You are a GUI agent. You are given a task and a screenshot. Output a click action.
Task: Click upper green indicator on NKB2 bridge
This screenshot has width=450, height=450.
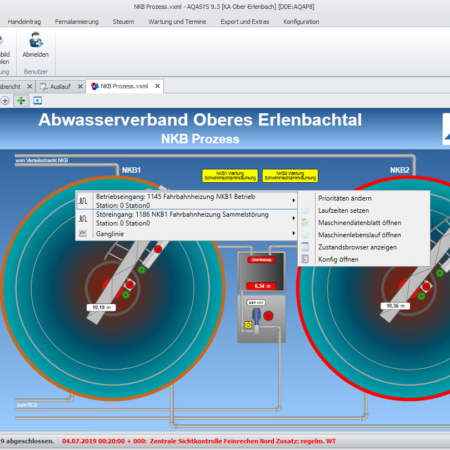(x=440, y=273)
